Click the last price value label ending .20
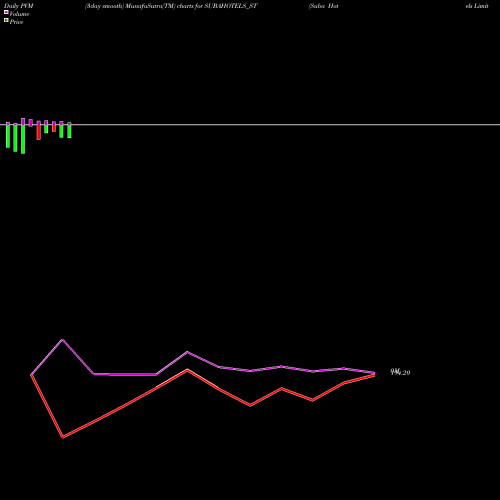Screen dimensions: 500x500 pyautogui.click(x=400, y=372)
